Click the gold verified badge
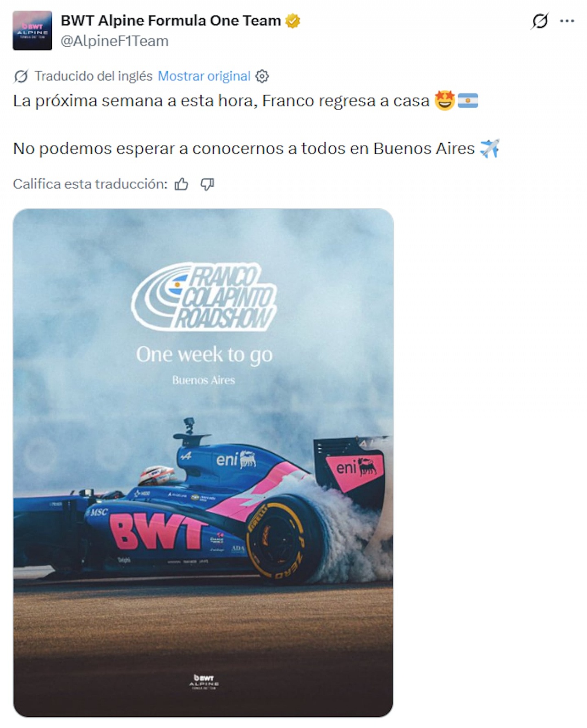 tap(293, 21)
